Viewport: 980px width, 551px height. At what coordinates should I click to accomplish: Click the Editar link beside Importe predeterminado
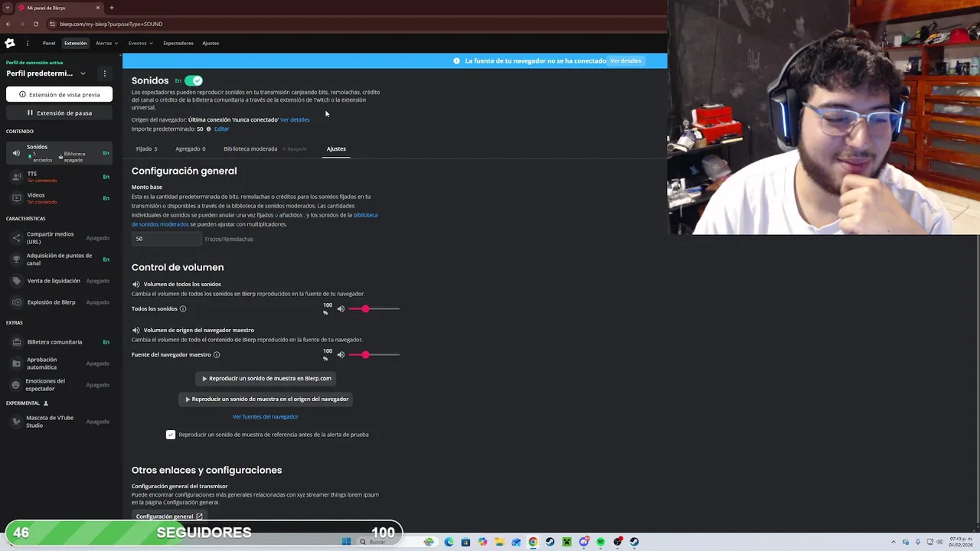click(222, 129)
